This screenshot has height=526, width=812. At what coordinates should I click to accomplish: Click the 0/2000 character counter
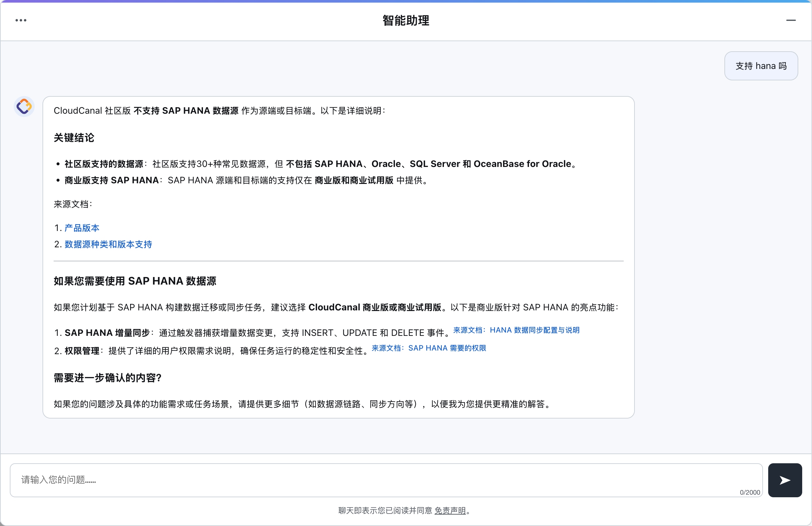pos(750,492)
